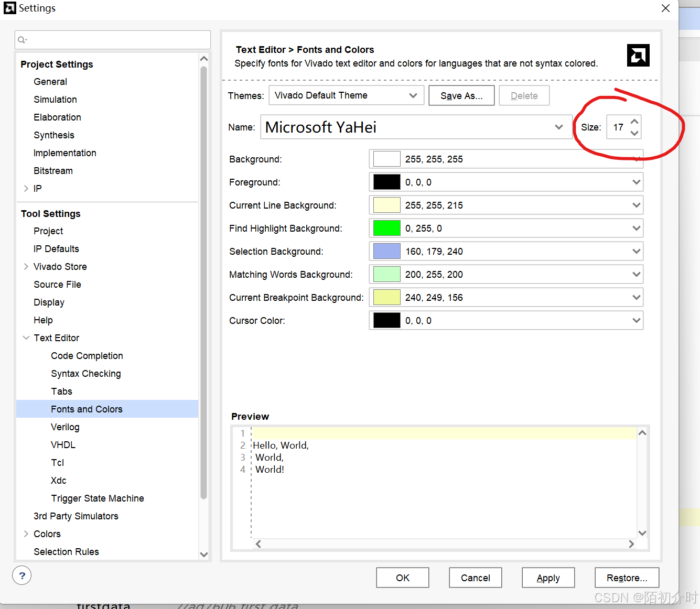Click the Restore... button
Image resolution: width=700 pixels, height=609 pixels.
[627, 578]
